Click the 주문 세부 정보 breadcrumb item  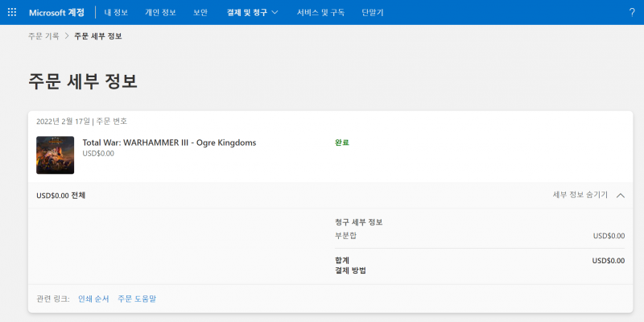[97, 36]
